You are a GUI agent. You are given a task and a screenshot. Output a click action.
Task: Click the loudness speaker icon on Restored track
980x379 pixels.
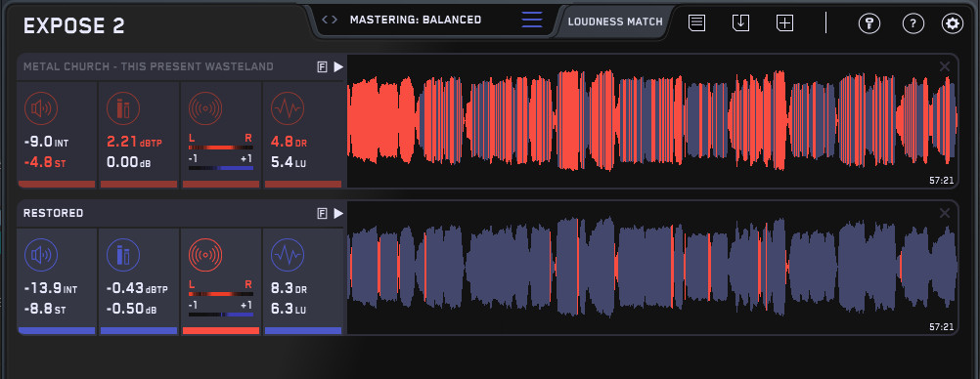point(41,255)
